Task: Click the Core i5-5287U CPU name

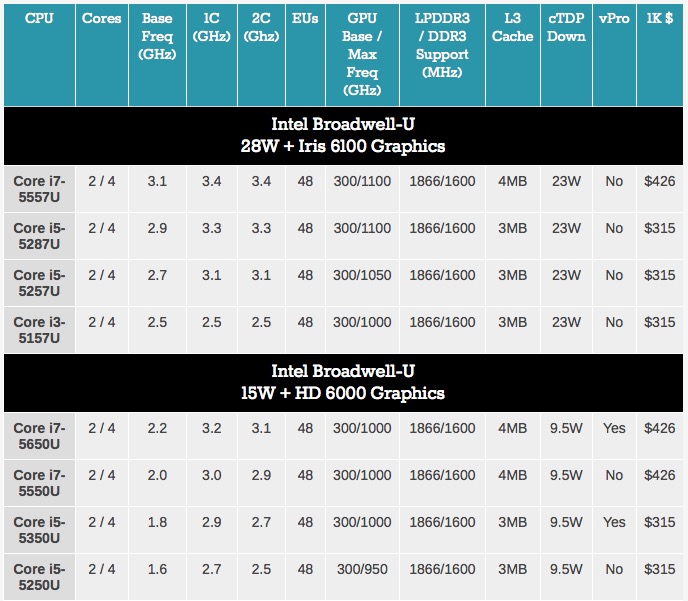Action: click(39, 237)
